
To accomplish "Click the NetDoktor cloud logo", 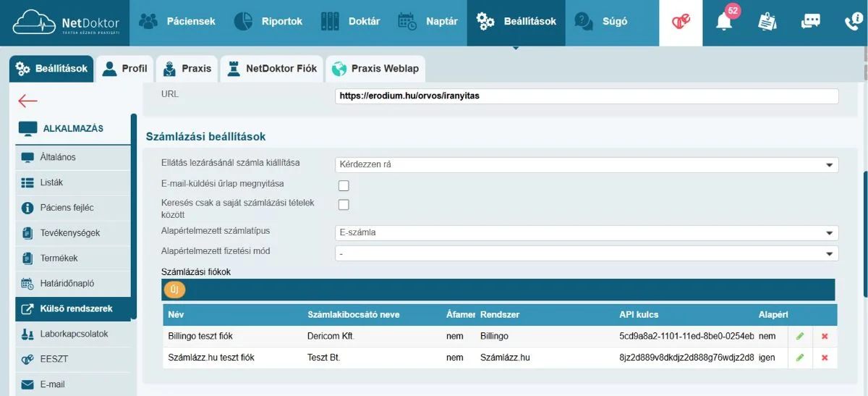I will coord(66,22).
